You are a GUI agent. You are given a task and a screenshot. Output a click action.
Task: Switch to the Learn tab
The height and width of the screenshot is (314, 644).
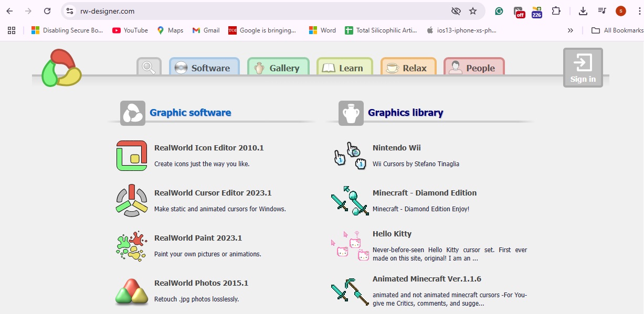point(345,67)
